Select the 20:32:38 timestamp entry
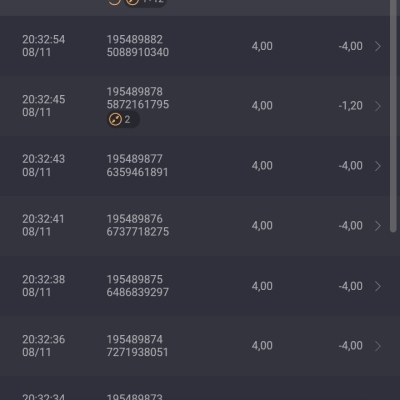The image size is (400, 400). click(x=44, y=286)
